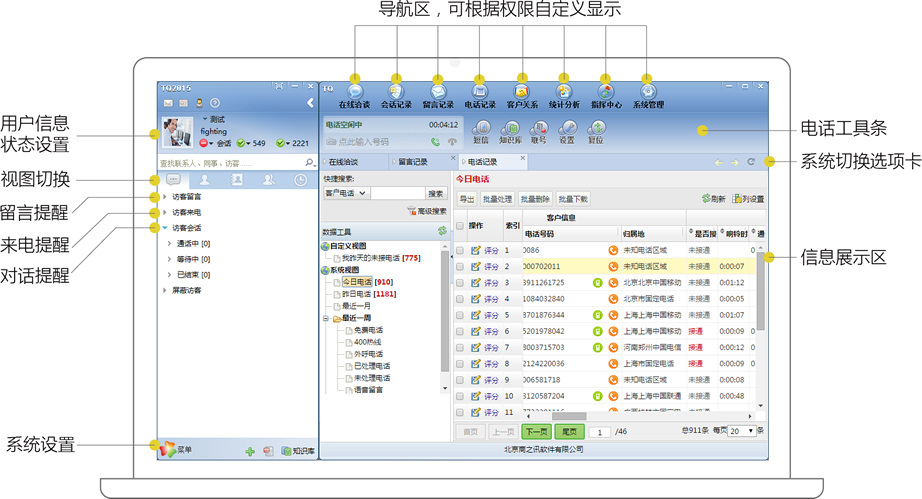Open the 统计分析 navigation icon
This screenshot has width=922, height=499.
pyautogui.click(x=563, y=93)
